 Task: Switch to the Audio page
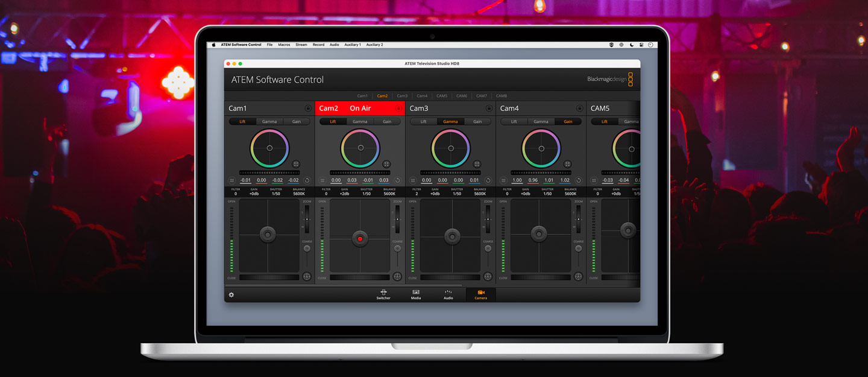[x=448, y=295]
